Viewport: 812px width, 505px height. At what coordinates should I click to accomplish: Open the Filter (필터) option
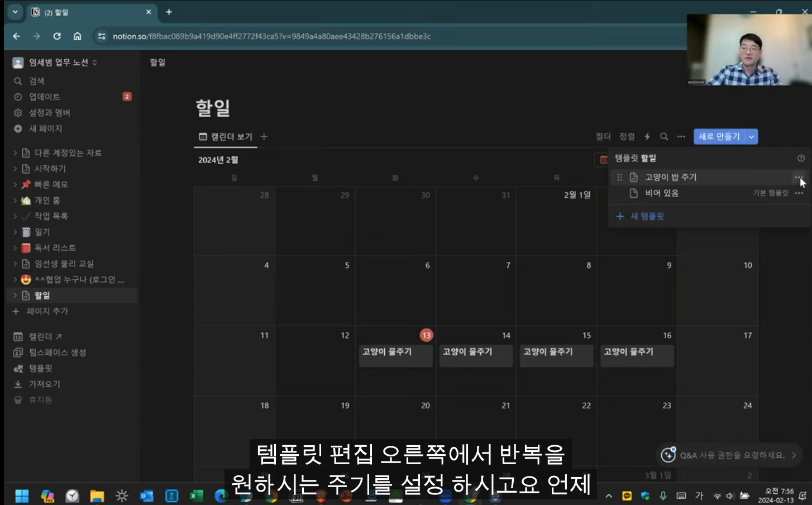[603, 137]
